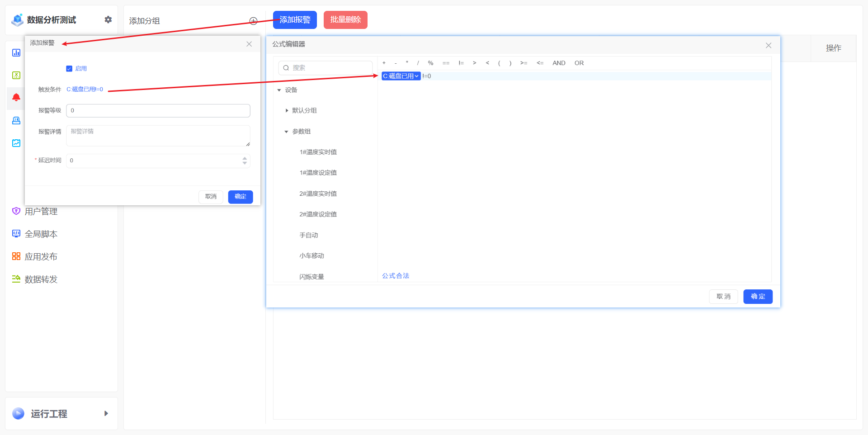Insert the != operator into formula
The image size is (868, 435).
click(461, 63)
